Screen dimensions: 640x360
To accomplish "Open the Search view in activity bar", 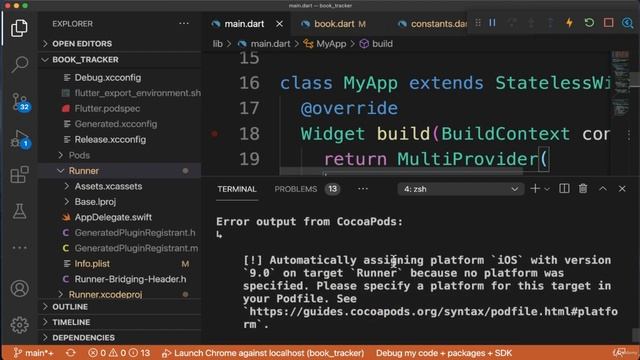I will (19, 64).
